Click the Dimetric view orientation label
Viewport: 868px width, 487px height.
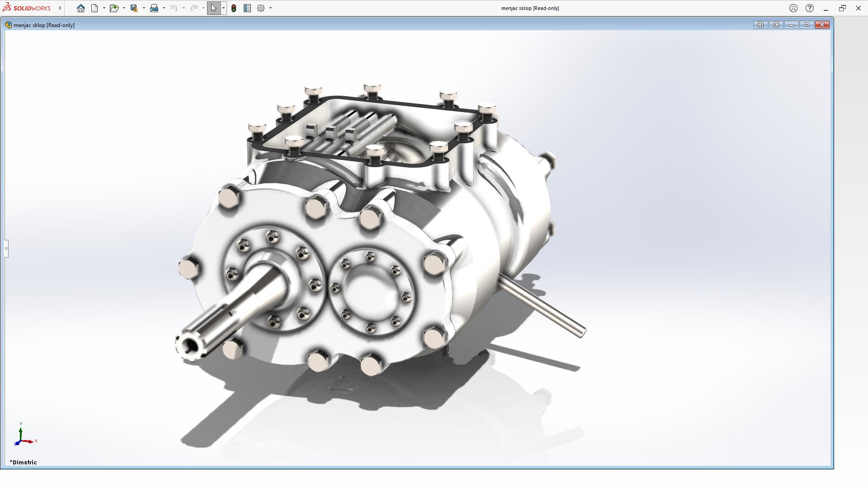tap(23, 462)
